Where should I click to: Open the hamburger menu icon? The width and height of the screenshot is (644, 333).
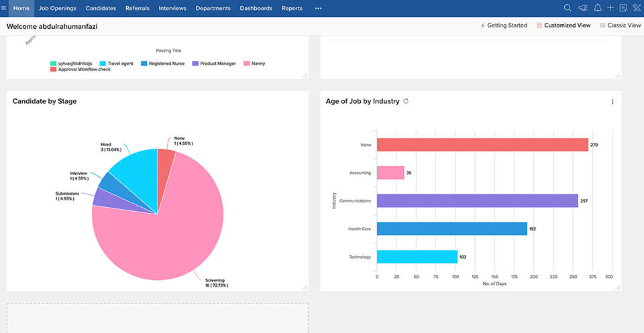click(4, 8)
